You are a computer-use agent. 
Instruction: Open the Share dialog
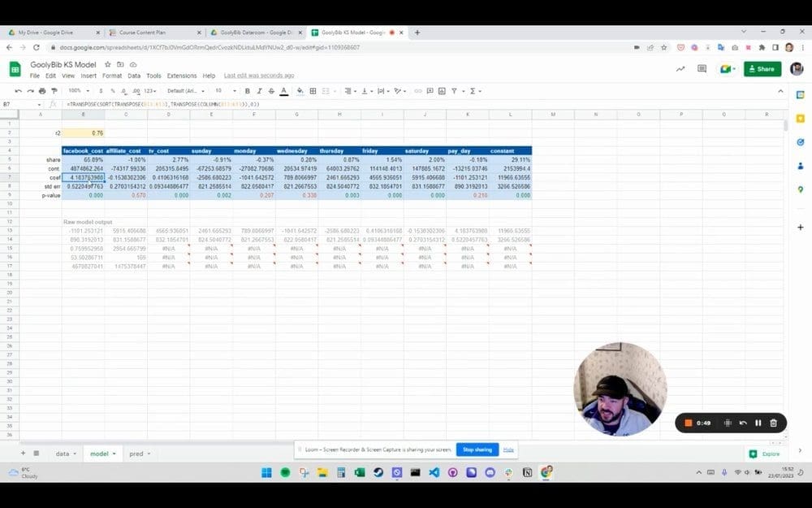coord(762,69)
